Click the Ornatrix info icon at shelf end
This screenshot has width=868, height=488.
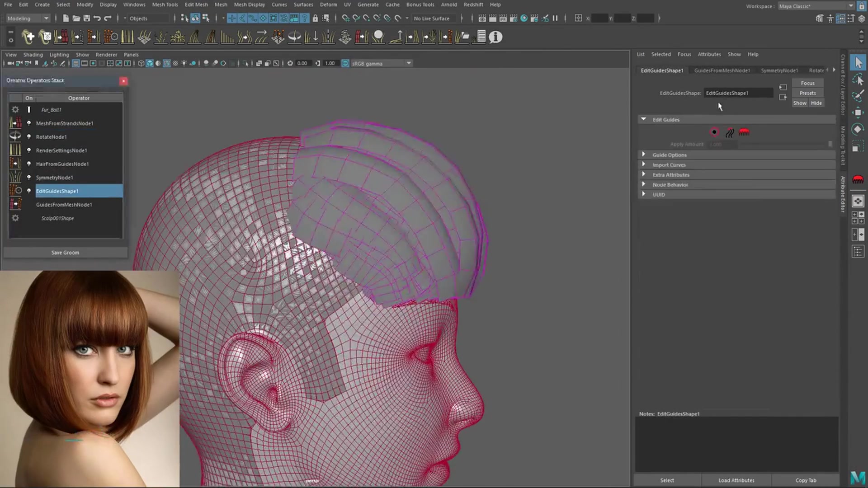[x=495, y=37]
